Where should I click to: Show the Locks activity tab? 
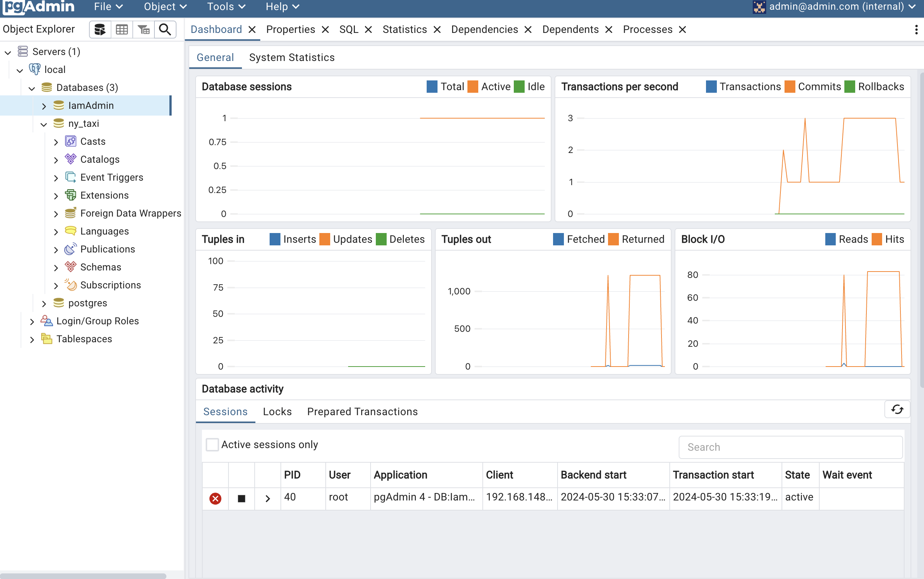tap(277, 412)
